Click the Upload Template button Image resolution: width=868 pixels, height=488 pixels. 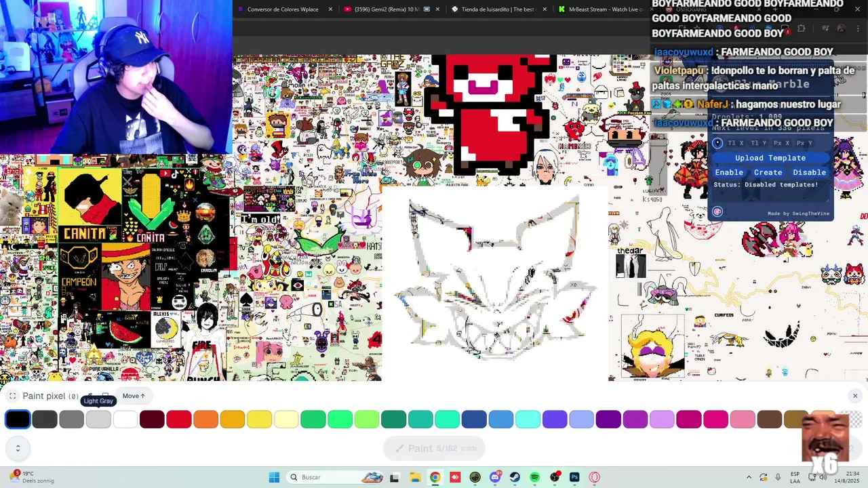770,158
